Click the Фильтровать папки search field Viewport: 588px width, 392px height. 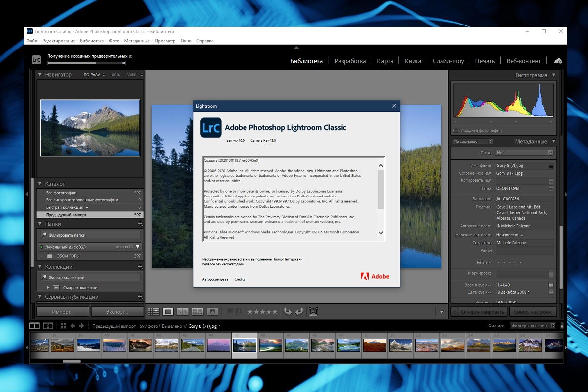[x=91, y=235]
